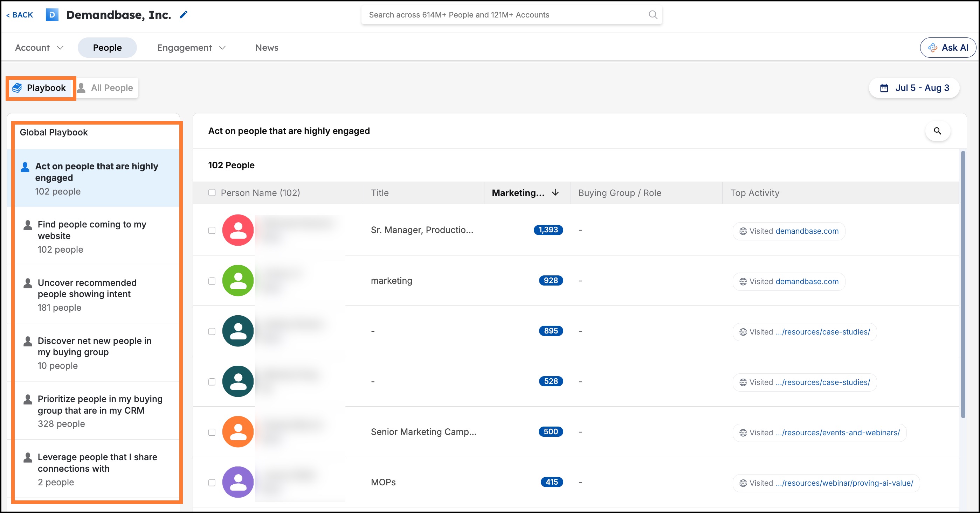The width and height of the screenshot is (980, 513).
Task: Click the person icon beside Prioritize people in my buying group
Action: point(28,399)
